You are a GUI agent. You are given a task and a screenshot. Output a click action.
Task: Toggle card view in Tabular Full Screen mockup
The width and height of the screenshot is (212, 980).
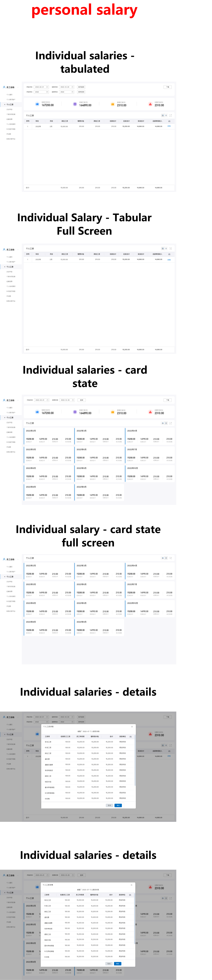(x=163, y=248)
